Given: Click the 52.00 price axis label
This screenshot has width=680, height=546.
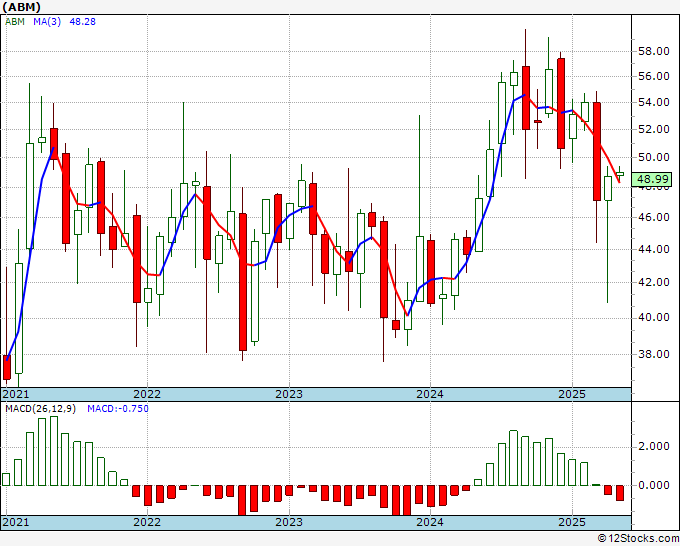Looking at the screenshot, I should point(654,129).
